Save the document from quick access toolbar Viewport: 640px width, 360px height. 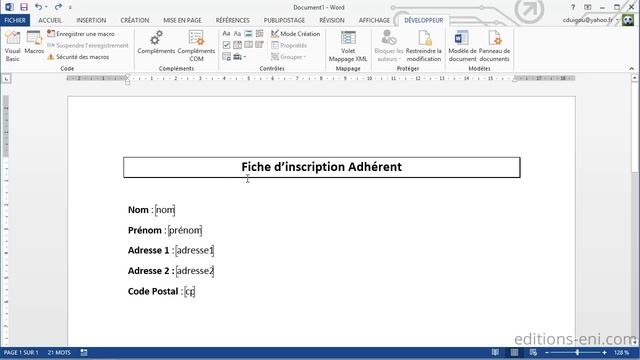(x=24, y=7)
